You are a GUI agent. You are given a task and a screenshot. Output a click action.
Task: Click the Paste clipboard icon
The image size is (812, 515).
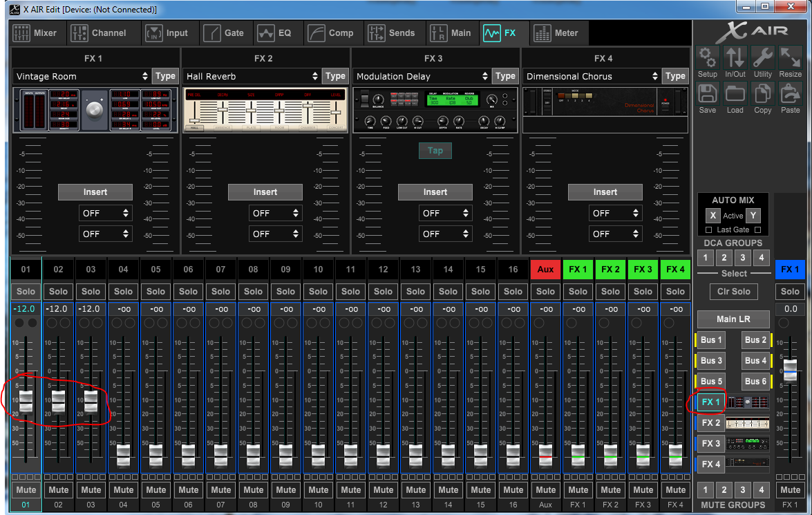click(x=791, y=94)
